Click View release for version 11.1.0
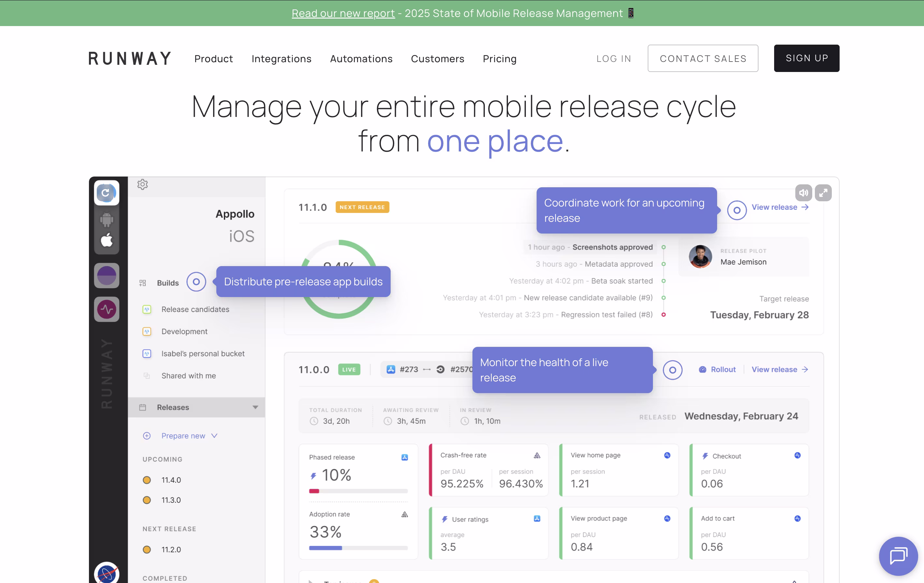This screenshot has width=924, height=583. pyautogui.click(x=780, y=207)
